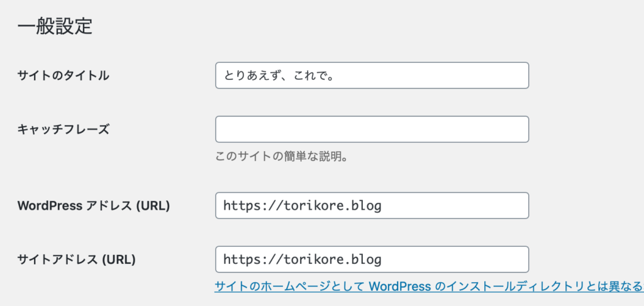Click https://torikore.blog text in WordPress アドレス field
Screen dimensions: 644x306
tap(303, 206)
